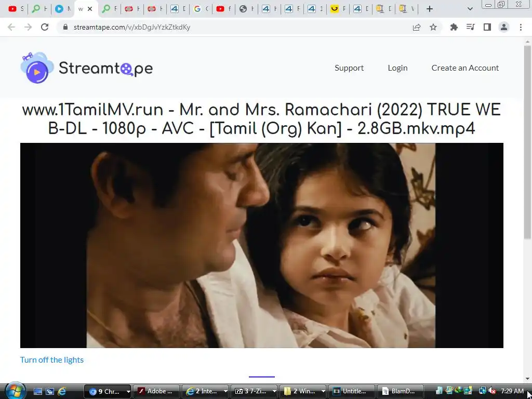The image size is (532, 399).
Task: Open the Support link
Action: pos(349,68)
